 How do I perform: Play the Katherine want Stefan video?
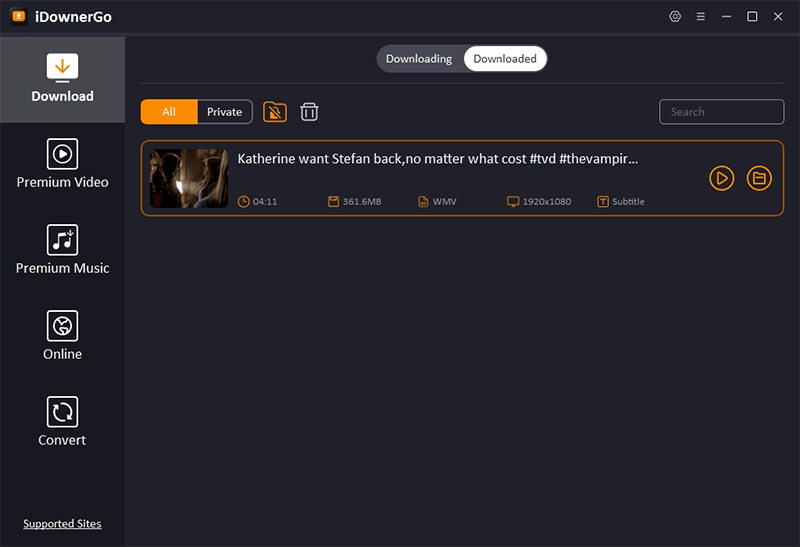(721, 178)
